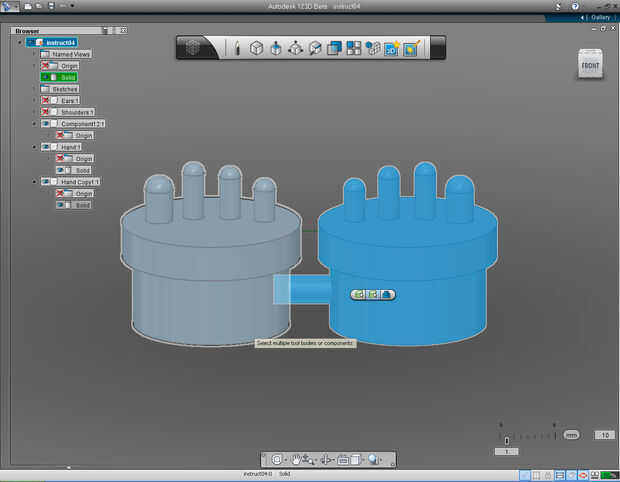The image size is (620, 482).
Task: Click the green performance indicator in status bar
Action: tap(609, 475)
